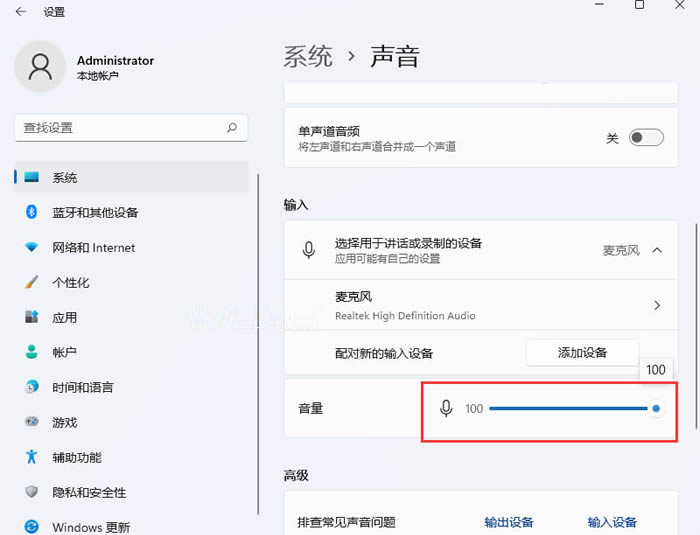Select 帐户 in the sidebar
This screenshot has height=535, width=700.
point(65,352)
